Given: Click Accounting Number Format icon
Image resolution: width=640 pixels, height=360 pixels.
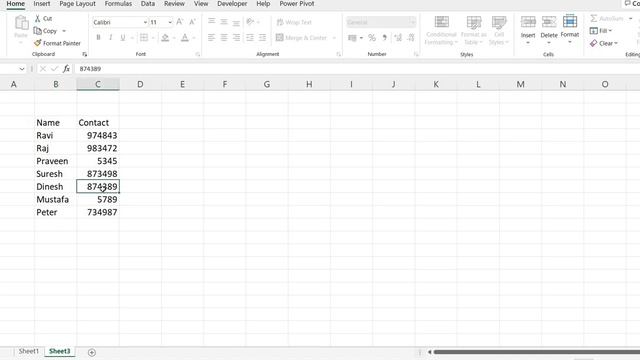Looking at the screenshot, I should coord(352,38).
